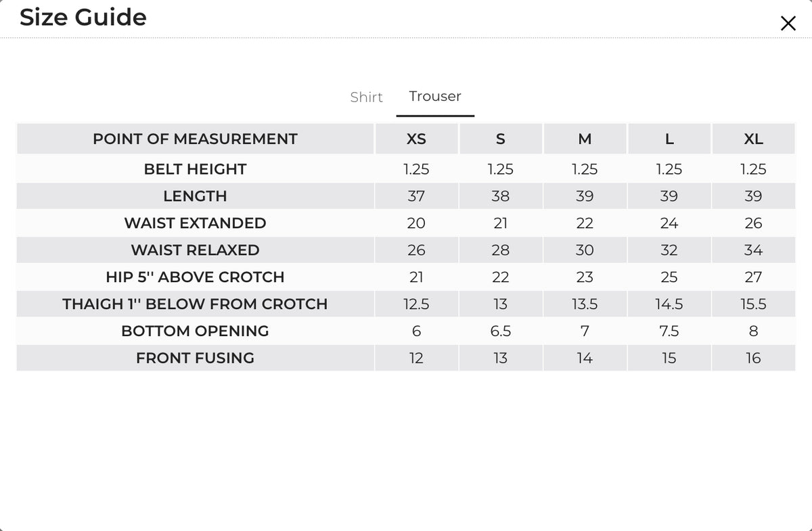812x531 pixels.
Task: Click the XL column header
Action: [x=753, y=139]
